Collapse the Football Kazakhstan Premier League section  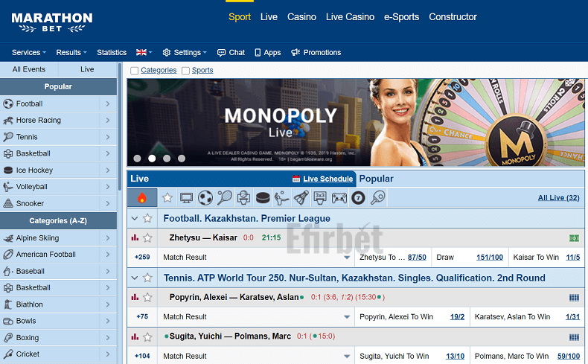(x=135, y=218)
